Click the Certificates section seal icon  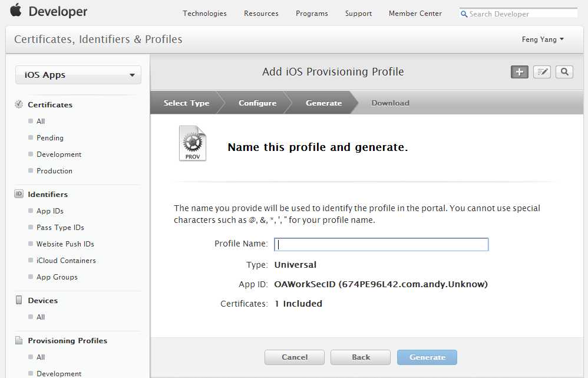pyautogui.click(x=19, y=104)
